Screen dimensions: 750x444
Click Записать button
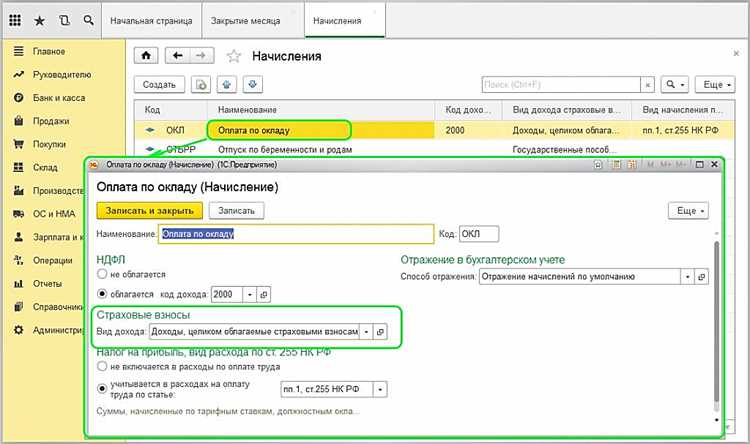tap(236, 211)
